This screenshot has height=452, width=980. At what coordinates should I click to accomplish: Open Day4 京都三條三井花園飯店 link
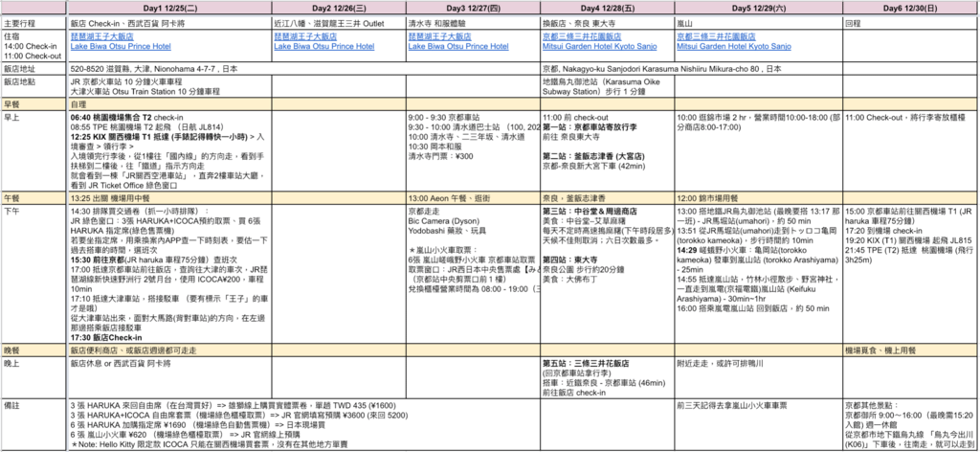(583, 37)
